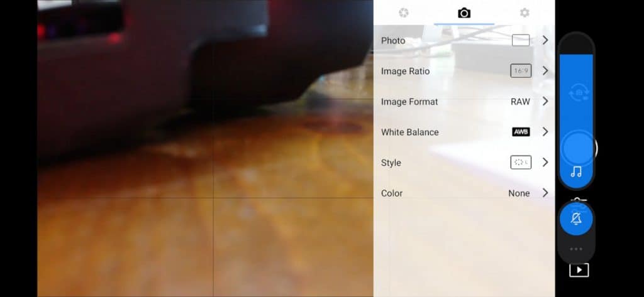Open playback gallery with the play icon
This screenshot has height=297, width=644.
pyautogui.click(x=579, y=270)
